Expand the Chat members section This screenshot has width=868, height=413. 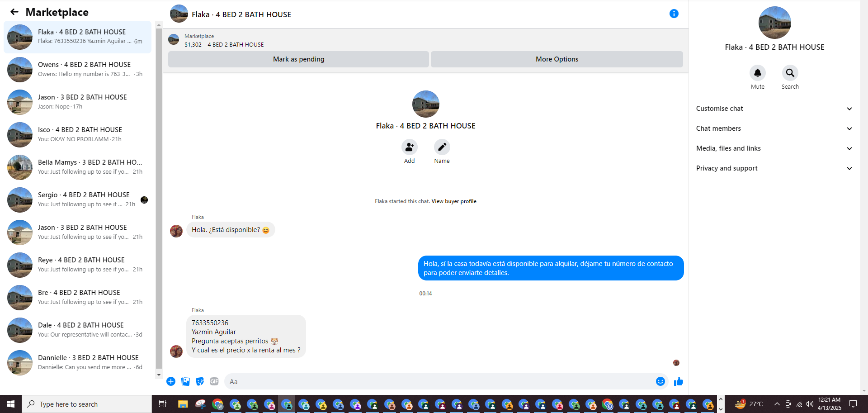(x=774, y=128)
